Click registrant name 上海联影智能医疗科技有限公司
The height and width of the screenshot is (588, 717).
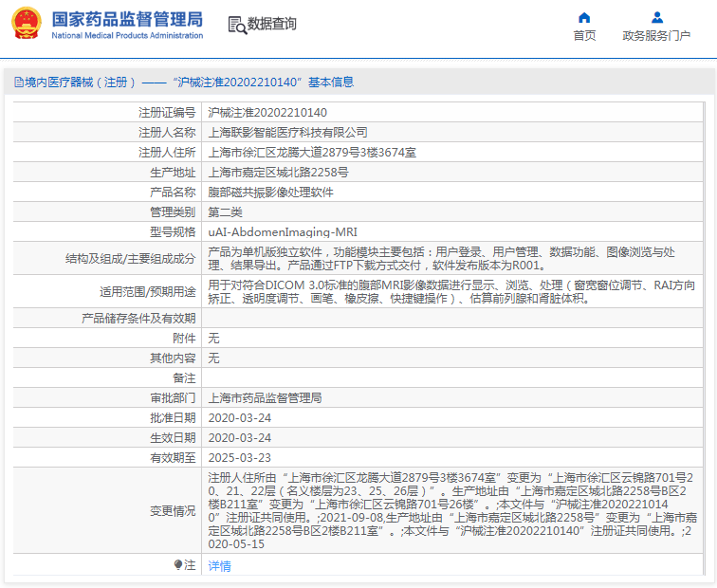(x=288, y=133)
